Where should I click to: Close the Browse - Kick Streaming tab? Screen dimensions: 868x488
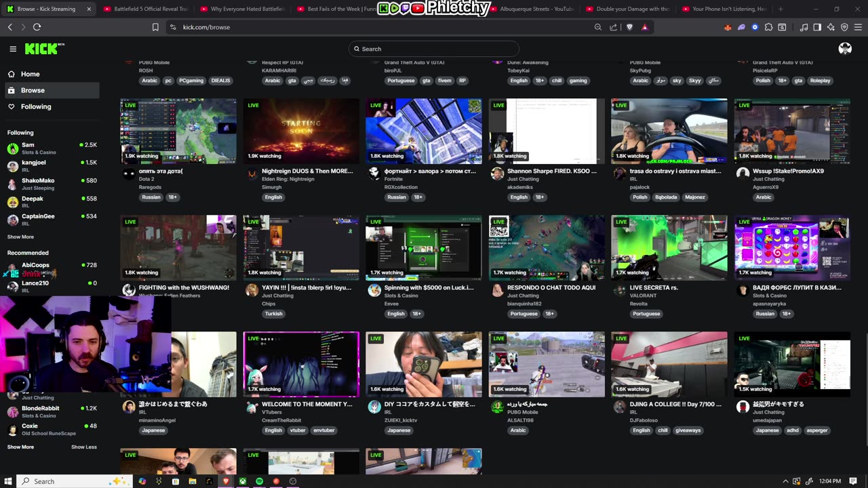click(89, 9)
